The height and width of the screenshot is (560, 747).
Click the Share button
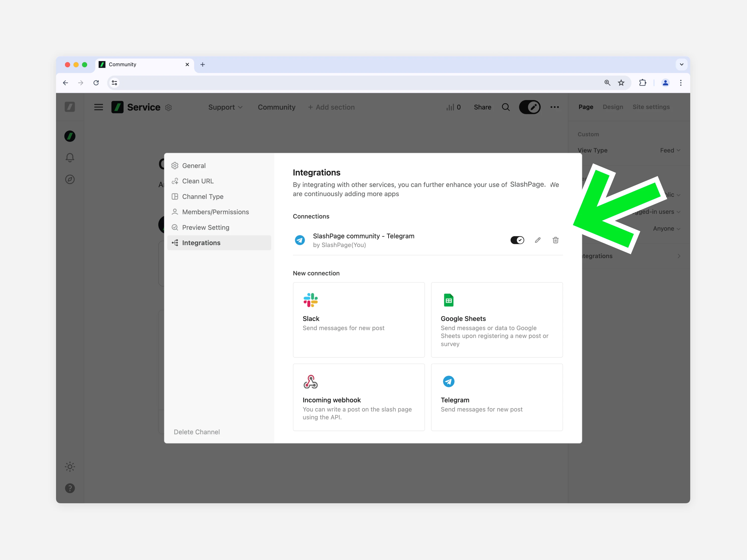(x=482, y=107)
